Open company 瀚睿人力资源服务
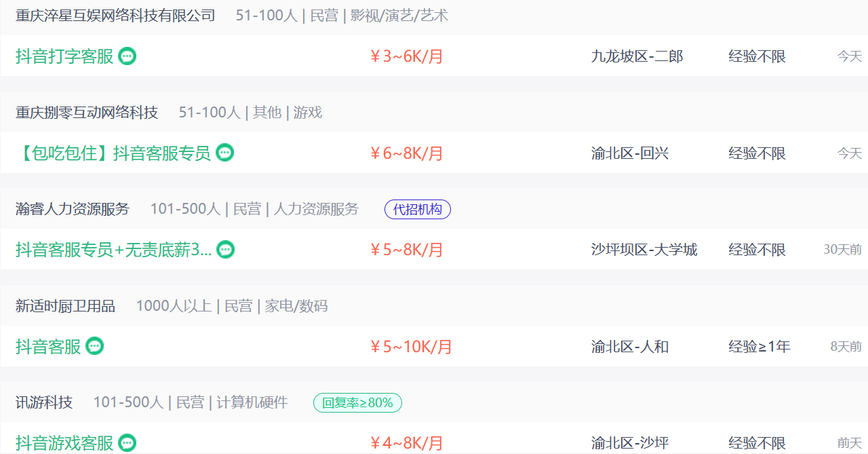 click(x=73, y=209)
